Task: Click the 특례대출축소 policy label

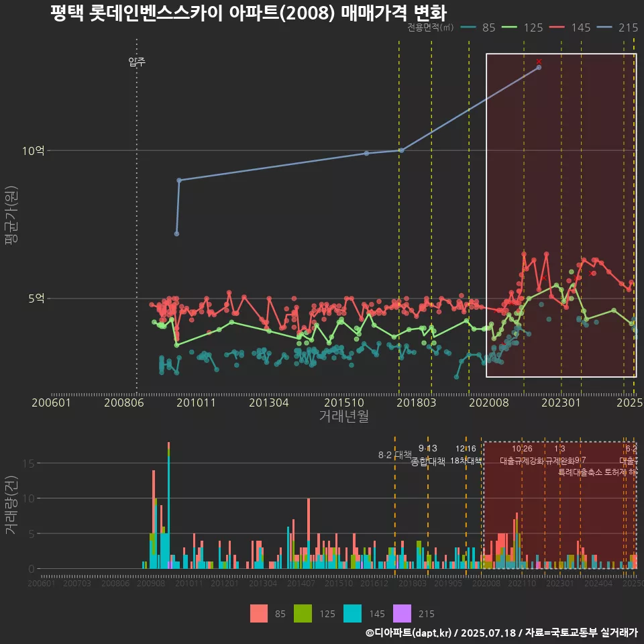Action: (x=580, y=472)
